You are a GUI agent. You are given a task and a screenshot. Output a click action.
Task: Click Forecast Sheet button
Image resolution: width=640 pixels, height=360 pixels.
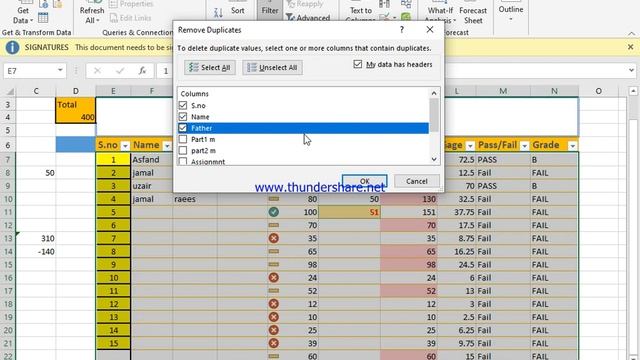(473, 15)
